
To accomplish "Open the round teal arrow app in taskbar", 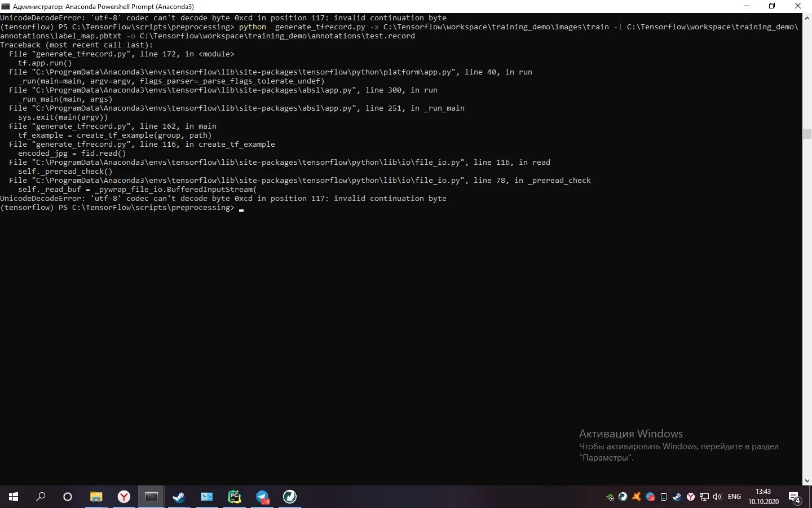I will point(290,497).
